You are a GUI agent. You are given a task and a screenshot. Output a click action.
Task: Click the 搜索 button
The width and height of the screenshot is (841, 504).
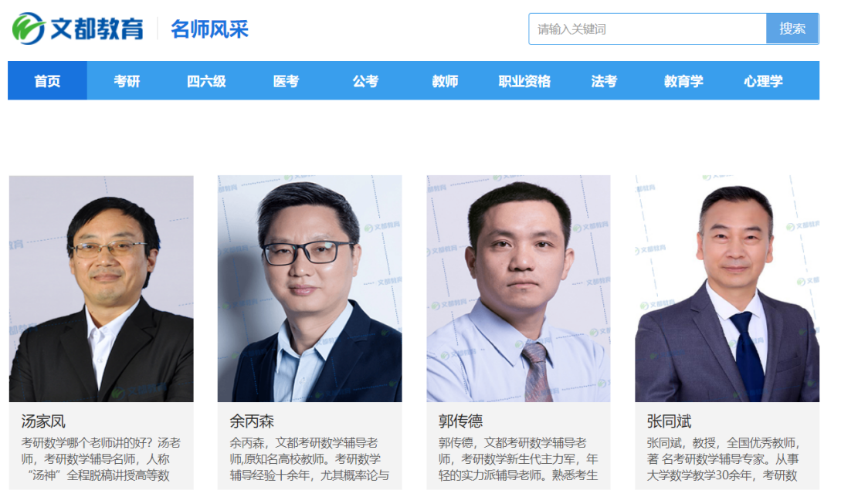[792, 29]
